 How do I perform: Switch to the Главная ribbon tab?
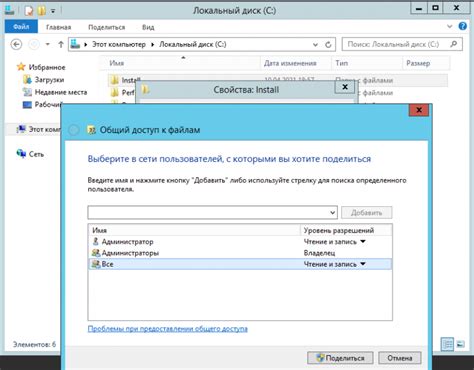click(59, 27)
